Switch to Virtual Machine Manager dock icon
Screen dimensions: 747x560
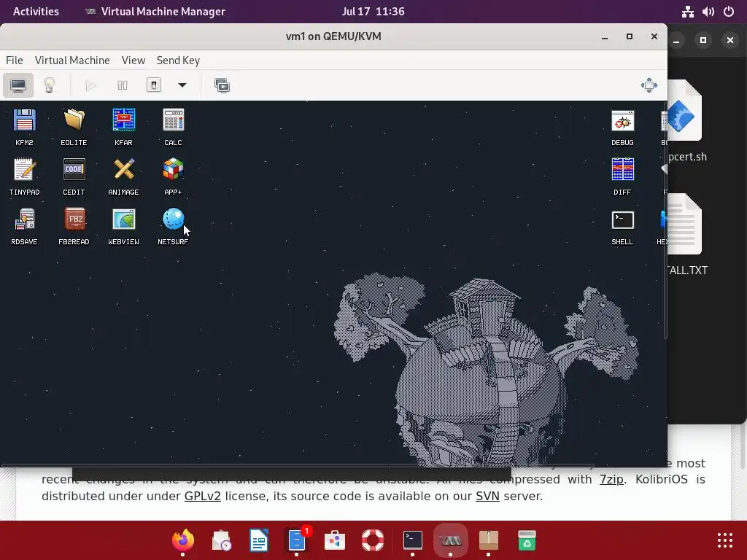(x=450, y=540)
